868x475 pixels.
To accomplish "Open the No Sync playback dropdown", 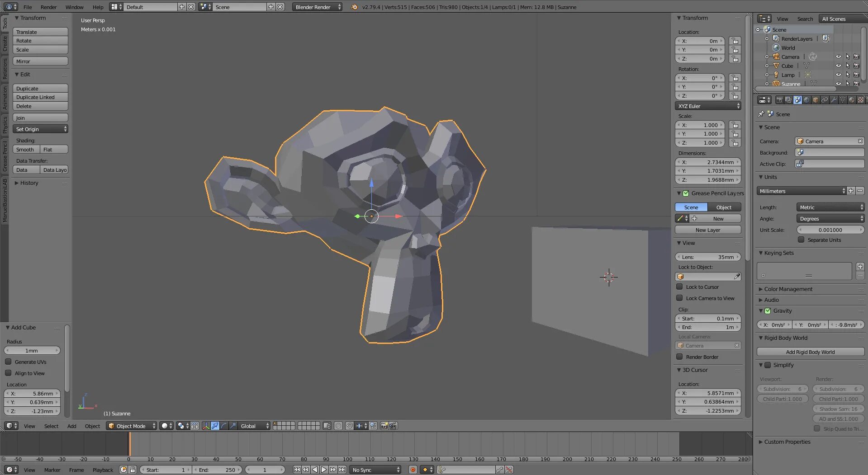I will point(375,470).
